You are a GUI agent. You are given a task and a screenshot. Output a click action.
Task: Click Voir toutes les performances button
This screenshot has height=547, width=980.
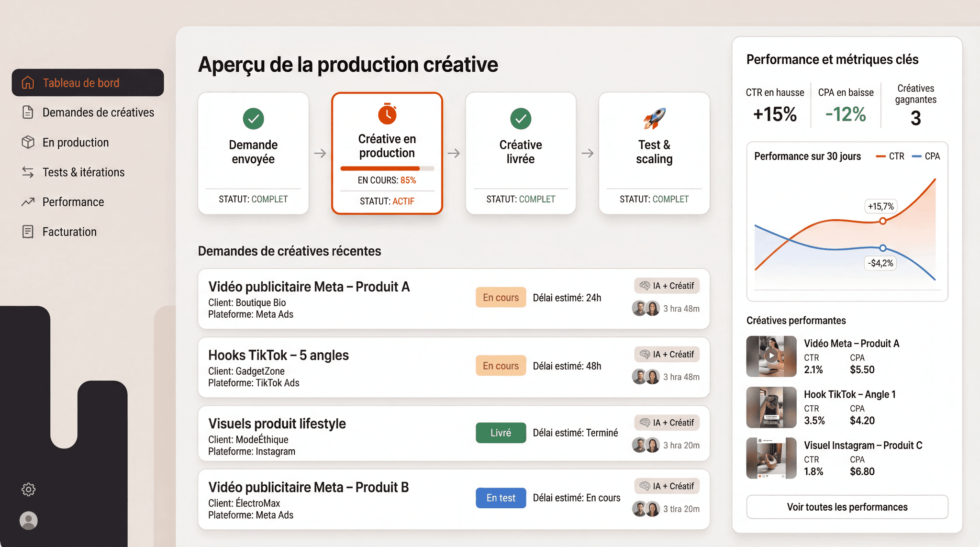click(x=847, y=507)
